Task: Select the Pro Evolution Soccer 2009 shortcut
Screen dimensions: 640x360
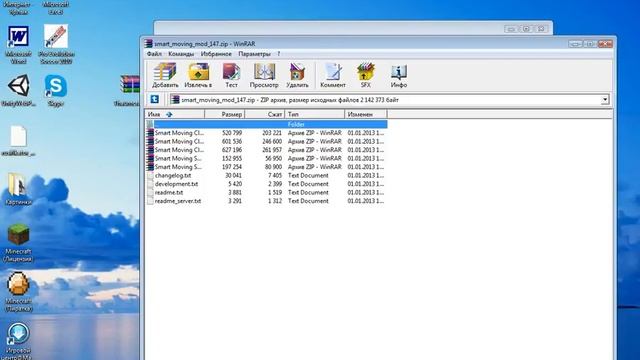Action: (56, 44)
